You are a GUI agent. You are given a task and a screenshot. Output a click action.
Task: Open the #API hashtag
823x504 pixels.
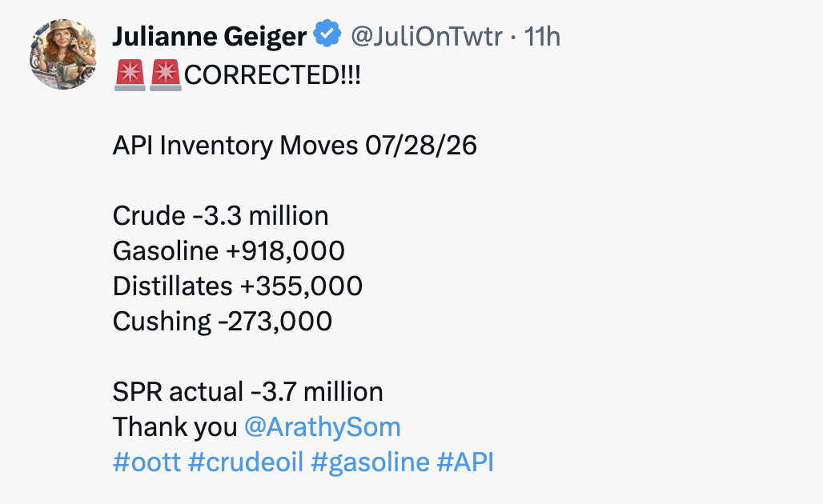(x=465, y=462)
